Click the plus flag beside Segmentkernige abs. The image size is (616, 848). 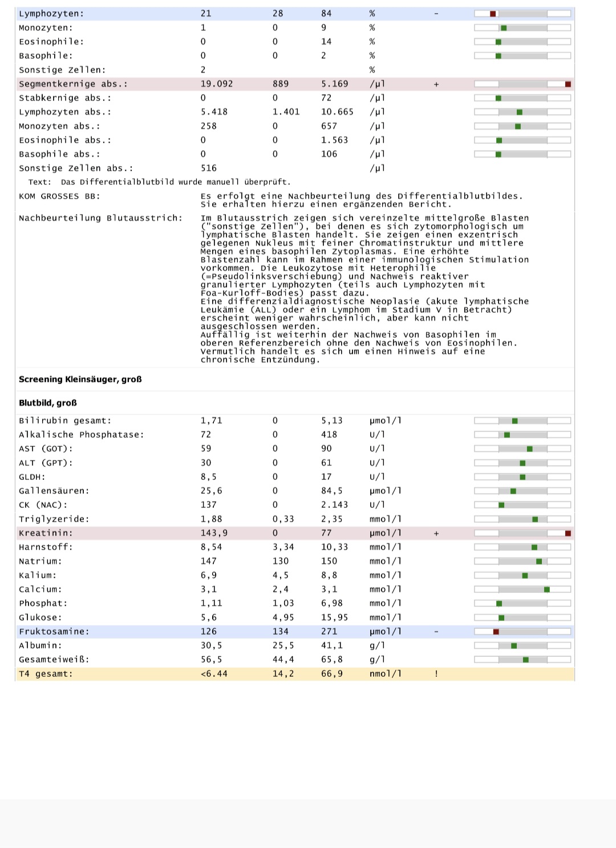pyautogui.click(x=436, y=84)
